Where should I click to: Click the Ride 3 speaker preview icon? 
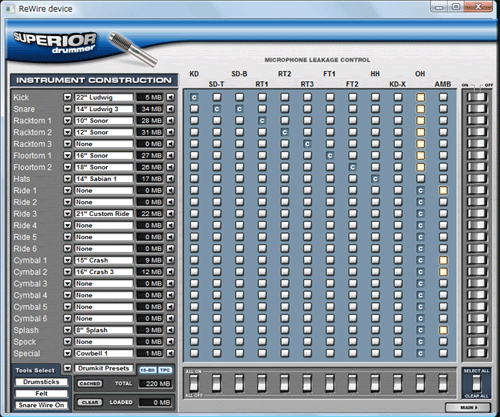pos(171,214)
